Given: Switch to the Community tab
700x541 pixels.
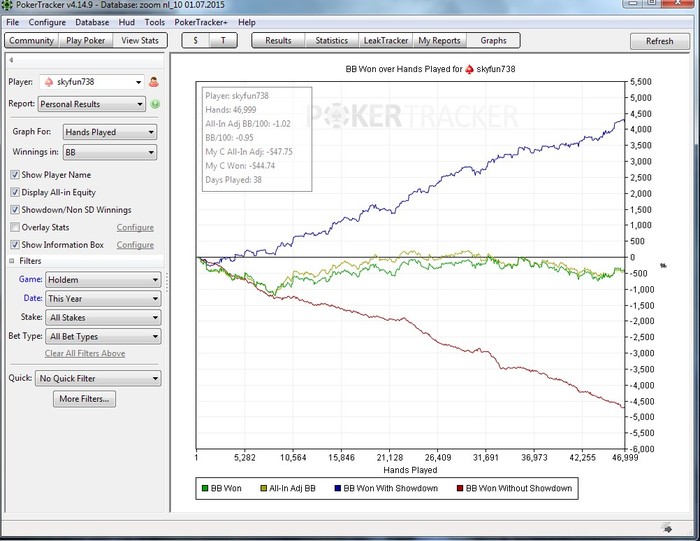Looking at the screenshot, I should coord(31,41).
